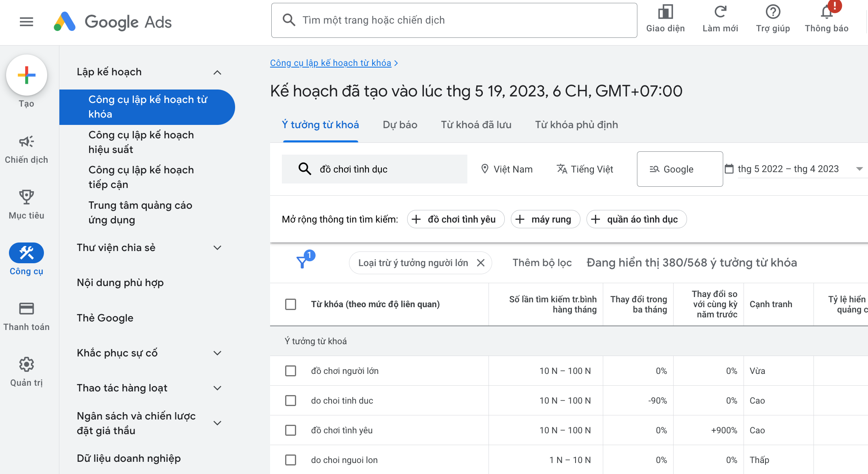
Task: Open Quản trị gear sidebar icon
Action: [x=26, y=365]
